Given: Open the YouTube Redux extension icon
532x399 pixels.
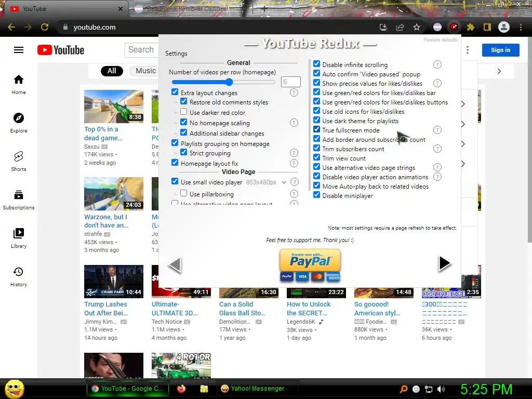Looking at the screenshot, I should tap(454, 27).
